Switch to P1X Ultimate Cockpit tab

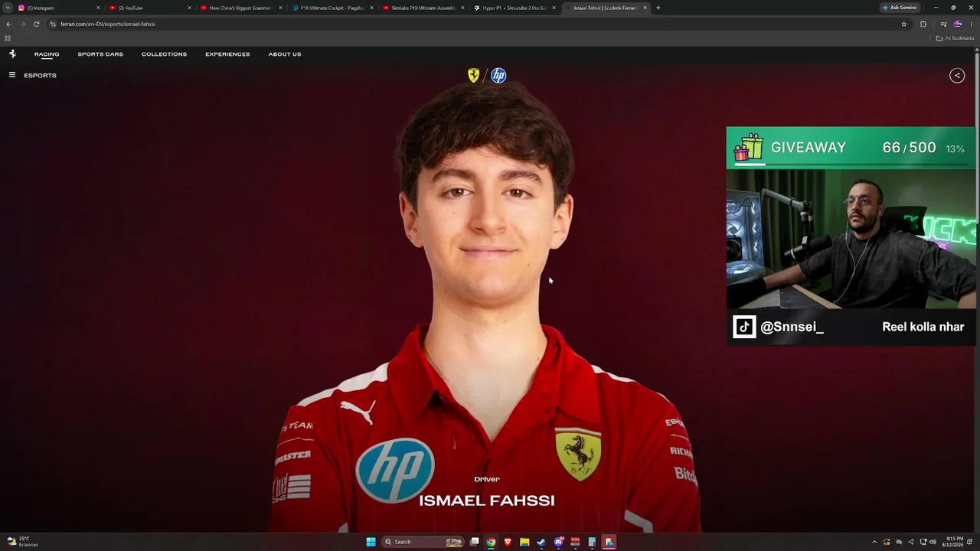click(x=332, y=8)
